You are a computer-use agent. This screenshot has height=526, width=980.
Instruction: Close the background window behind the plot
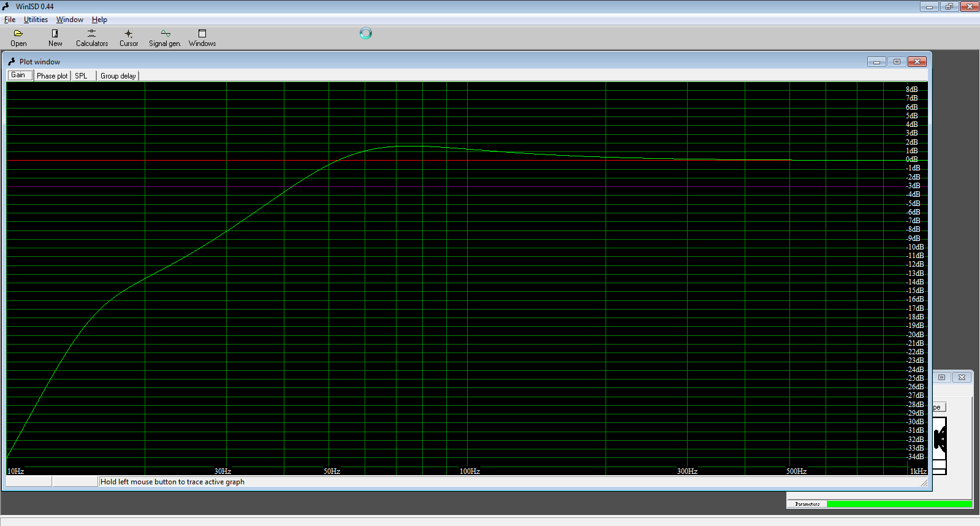(962, 377)
